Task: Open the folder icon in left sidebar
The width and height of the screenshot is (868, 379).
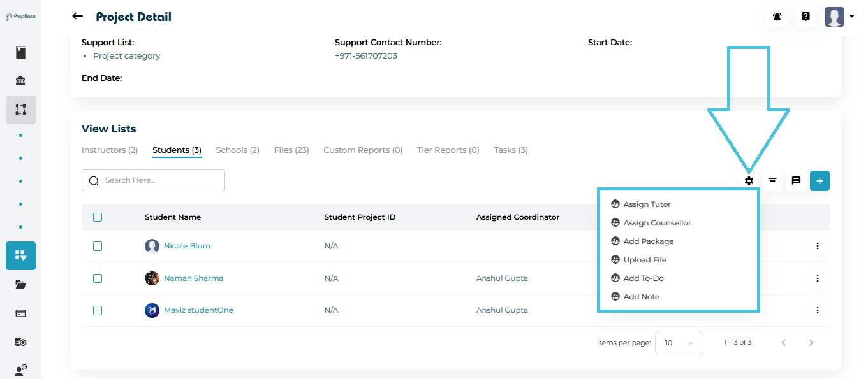Action: click(20, 285)
